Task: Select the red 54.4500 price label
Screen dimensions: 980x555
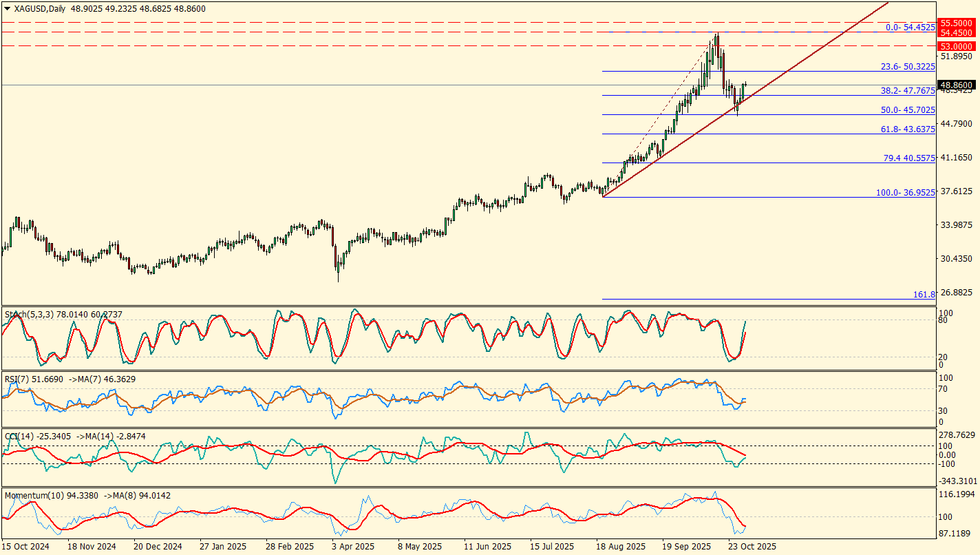Action: [x=956, y=32]
